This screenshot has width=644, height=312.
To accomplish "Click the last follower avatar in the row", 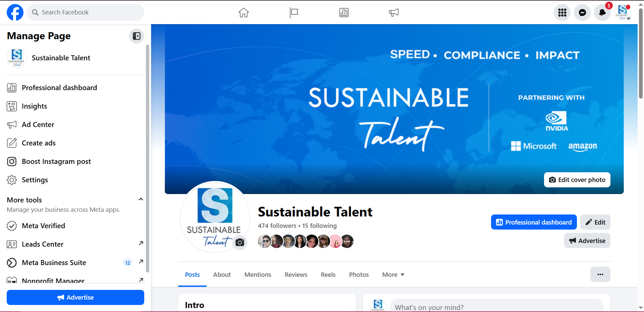I will pyautogui.click(x=347, y=241).
